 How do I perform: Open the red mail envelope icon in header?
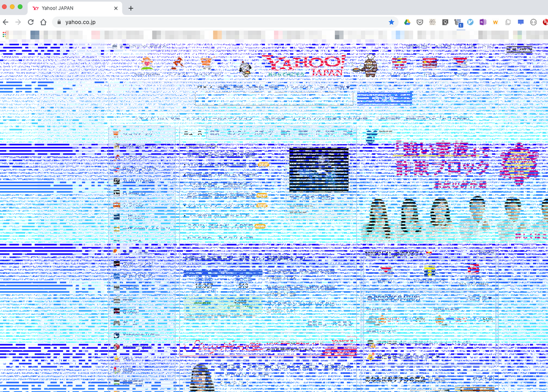(460, 63)
